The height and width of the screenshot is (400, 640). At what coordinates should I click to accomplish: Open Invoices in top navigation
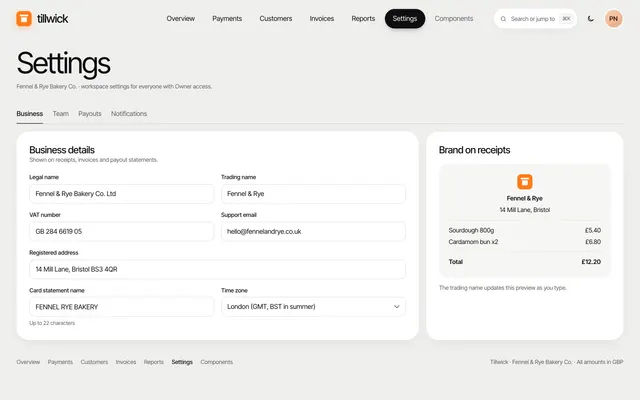click(x=322, y=19)
